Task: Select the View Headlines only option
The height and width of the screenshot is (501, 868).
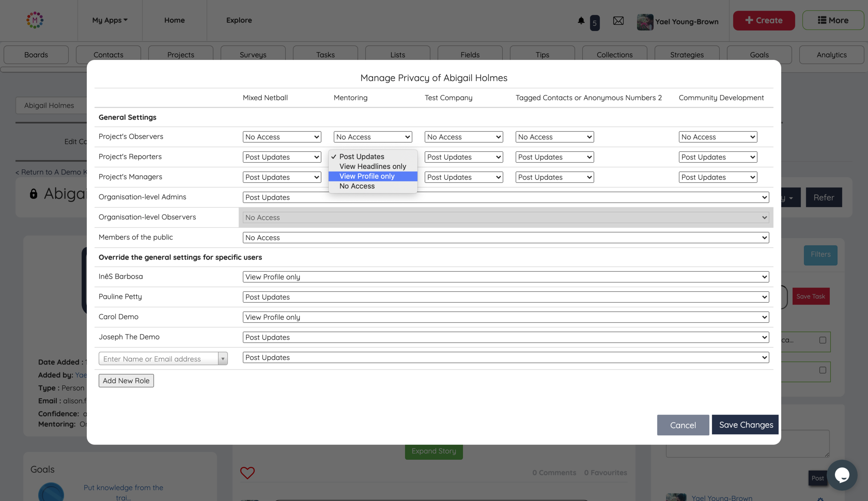Action: coord(372,166)
